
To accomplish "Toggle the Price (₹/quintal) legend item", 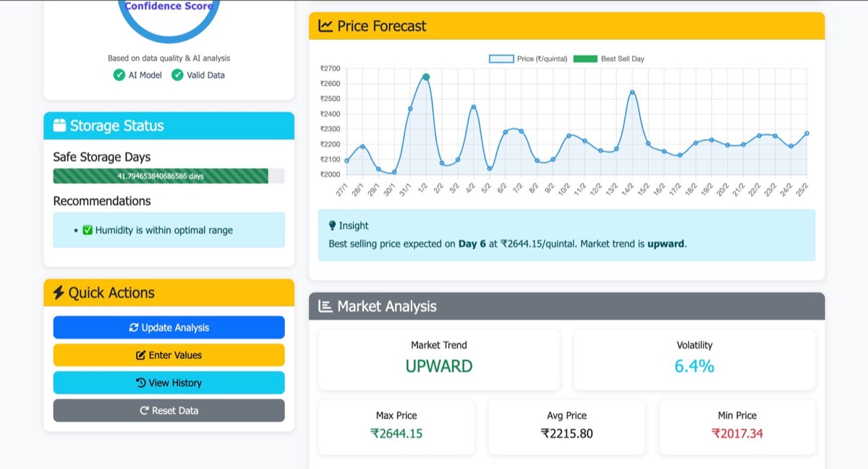I will (529, 59).
